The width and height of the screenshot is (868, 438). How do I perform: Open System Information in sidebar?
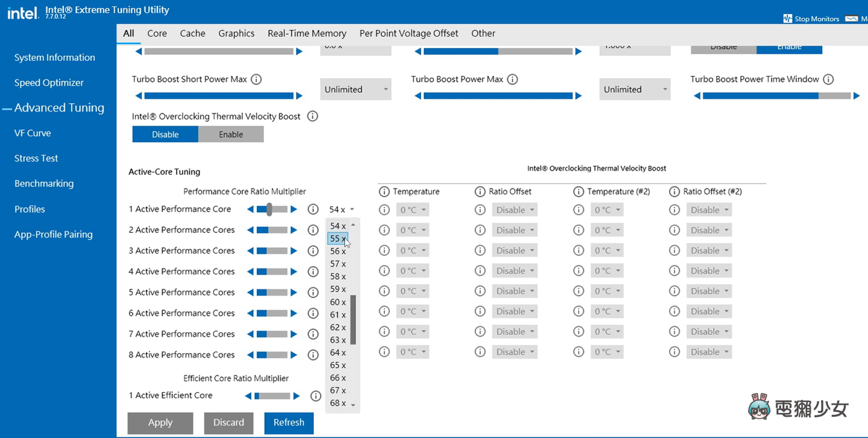[55, 57]
